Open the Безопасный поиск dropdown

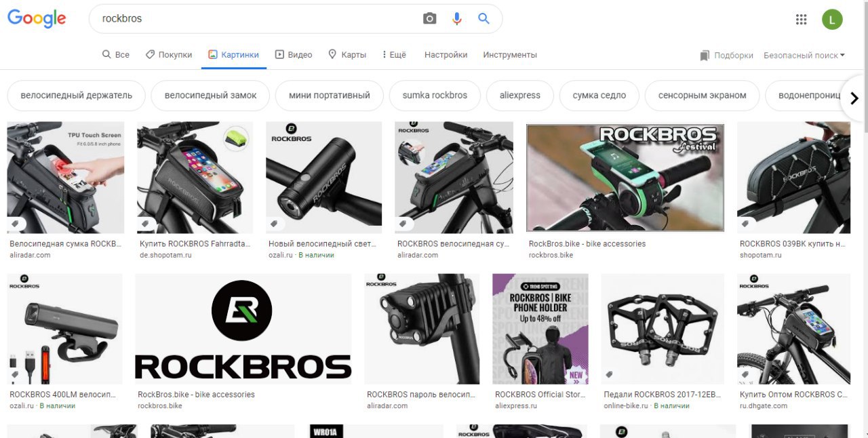804,56
